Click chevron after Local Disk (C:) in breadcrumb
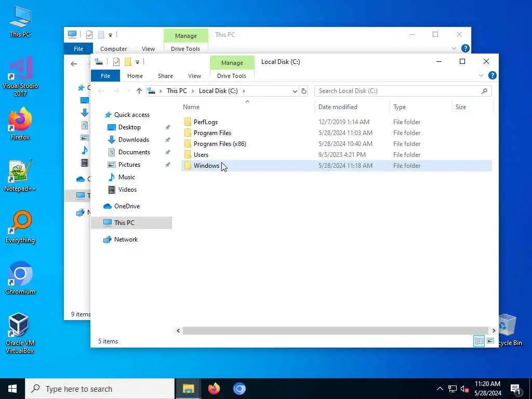This screenshot has height=399, width=532. (244, 91)
